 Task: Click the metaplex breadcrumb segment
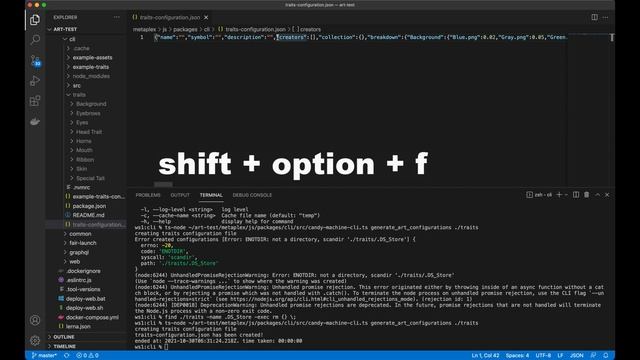(x=144, y=29)
